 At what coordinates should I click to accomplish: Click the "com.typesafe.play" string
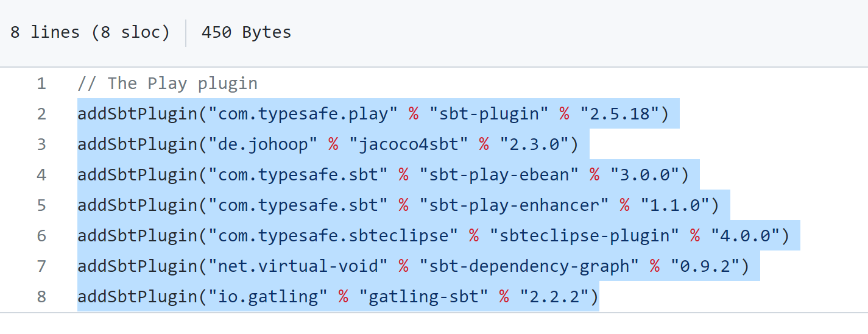pos(303,114)
